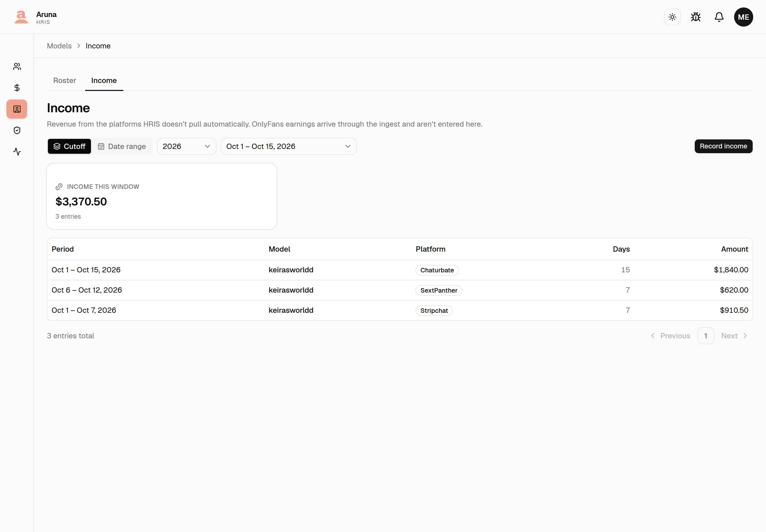Click the Period column header
766x532 pixels.
(63, 249)
